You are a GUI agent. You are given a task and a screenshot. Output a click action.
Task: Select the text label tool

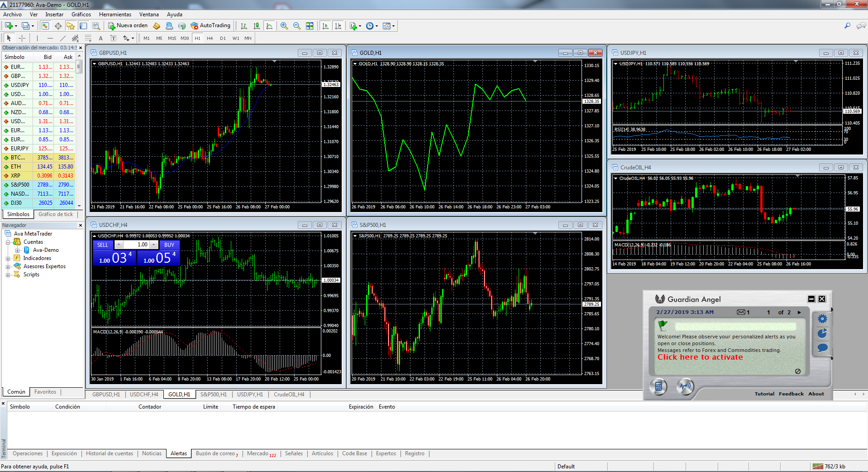[100, 39]
